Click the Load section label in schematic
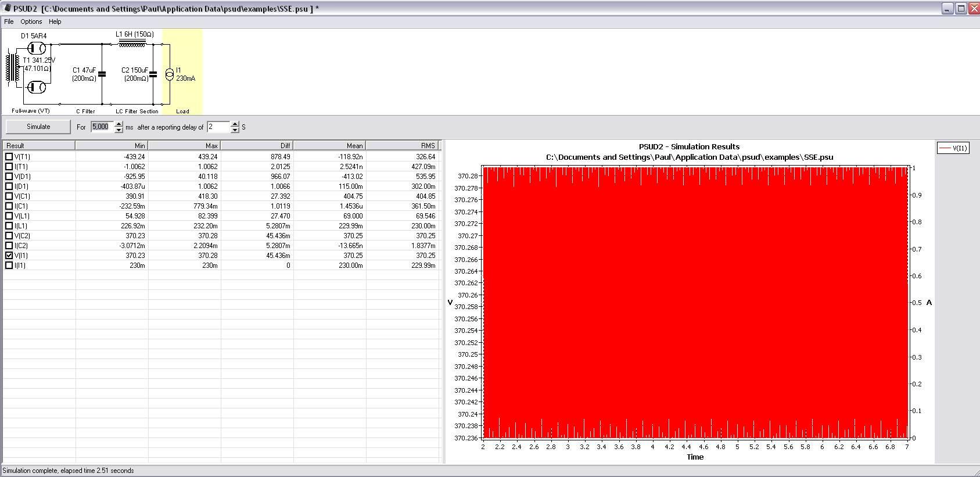The image size is (980, 477). 182,112
